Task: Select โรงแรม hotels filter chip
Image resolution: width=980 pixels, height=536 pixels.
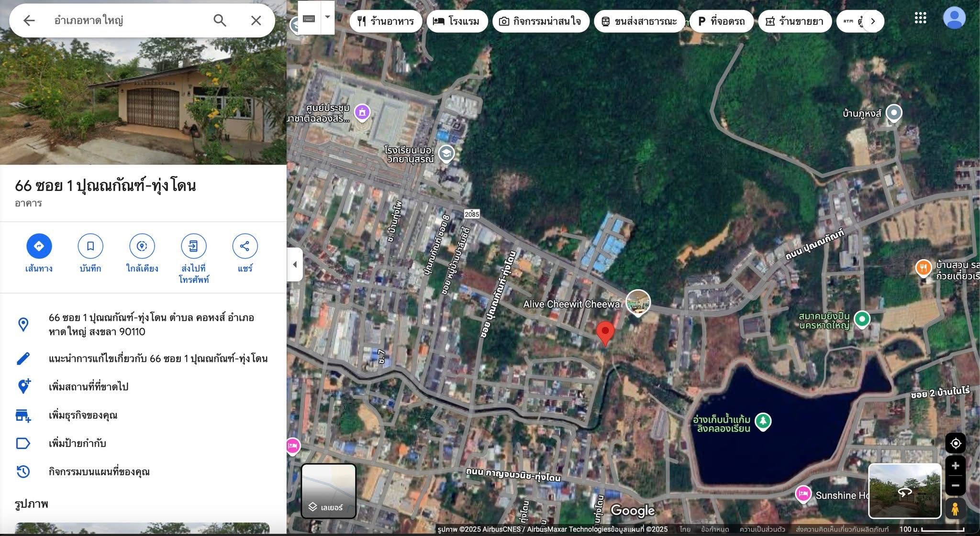Action: coord(457,21)
